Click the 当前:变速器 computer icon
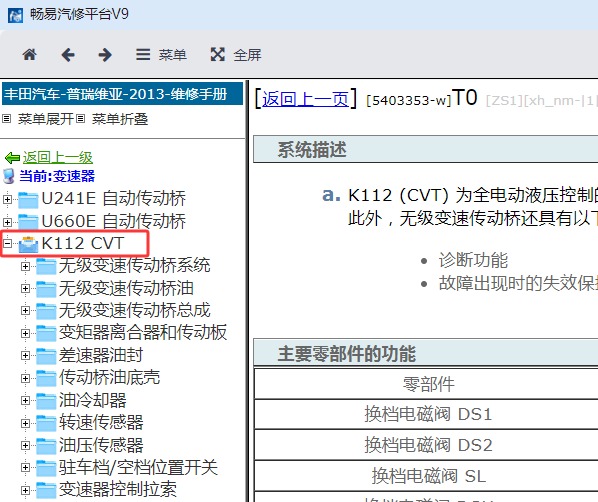 [x=8, y=176]
